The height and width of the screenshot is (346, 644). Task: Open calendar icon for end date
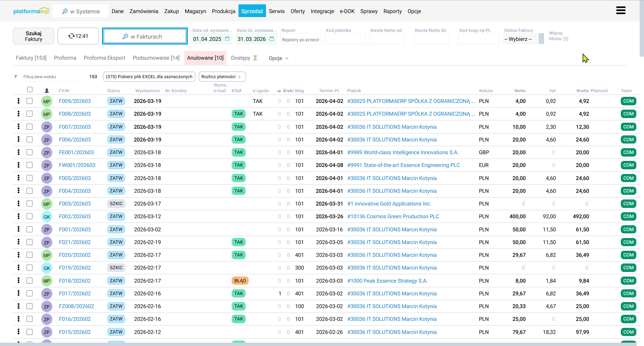click(272, 39)
